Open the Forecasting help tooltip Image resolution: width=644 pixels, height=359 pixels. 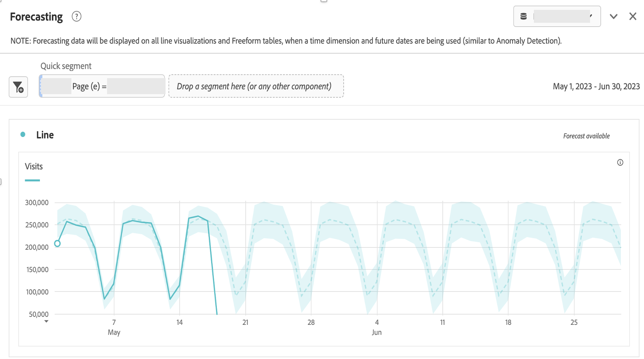(x=76, y=16)
